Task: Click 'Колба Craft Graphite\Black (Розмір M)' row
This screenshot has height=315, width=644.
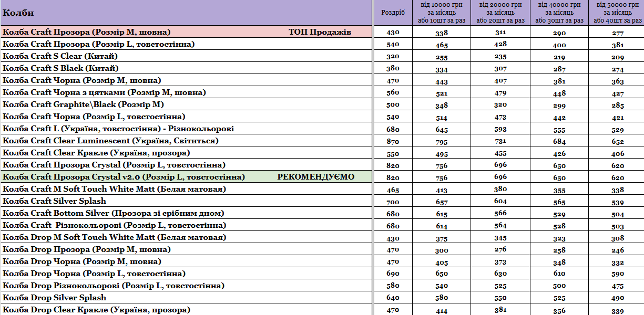Action: click(x=187, y=104)
